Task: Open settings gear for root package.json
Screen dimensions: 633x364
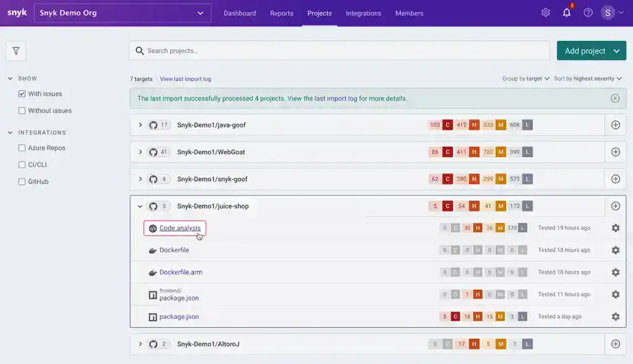Action: [x=615, y=317]
